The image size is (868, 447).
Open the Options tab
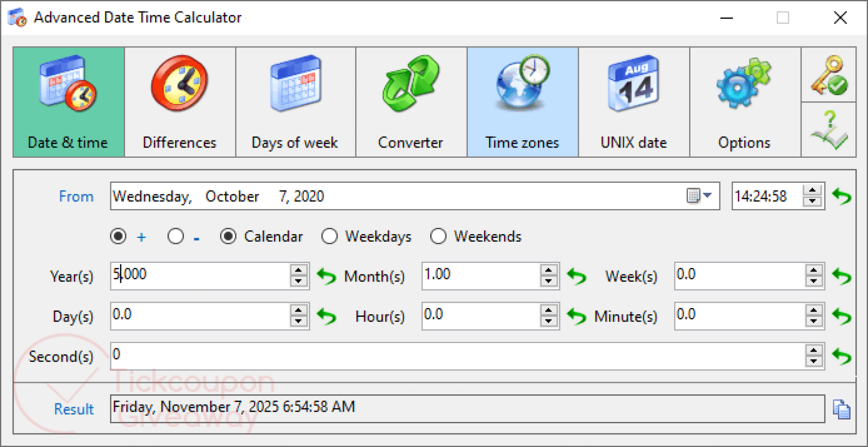pyautogui.click(x=744, y=102)
